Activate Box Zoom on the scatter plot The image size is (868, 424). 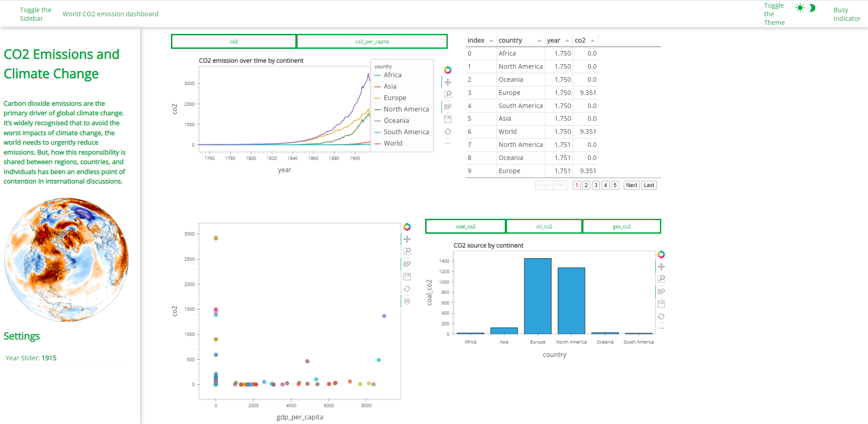tap(407, 251)
